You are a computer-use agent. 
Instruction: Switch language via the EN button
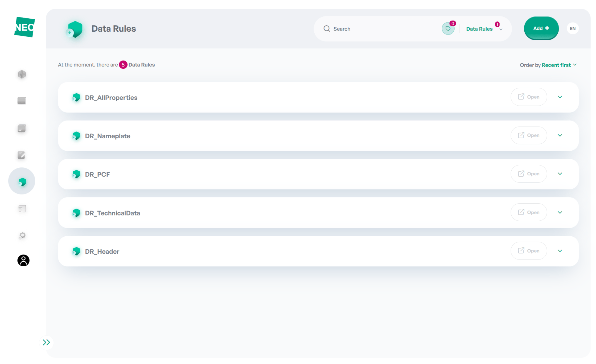point(573,28)
